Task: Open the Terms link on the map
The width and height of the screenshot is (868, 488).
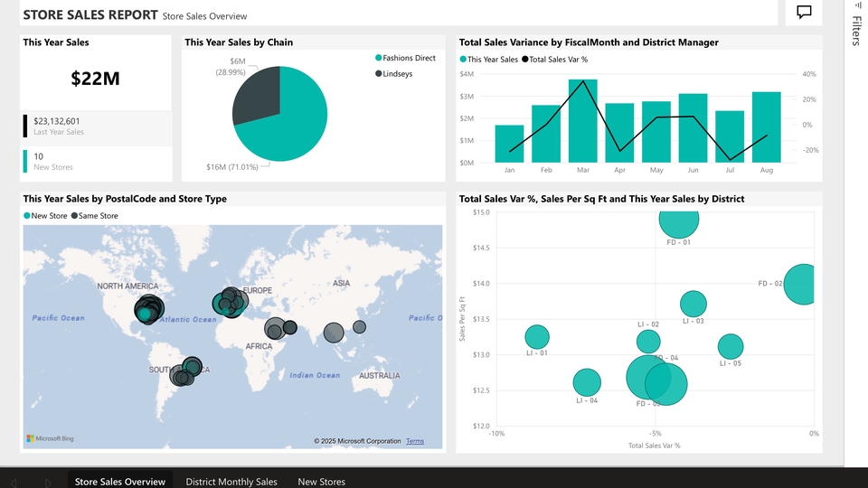Action: (414, 441)
